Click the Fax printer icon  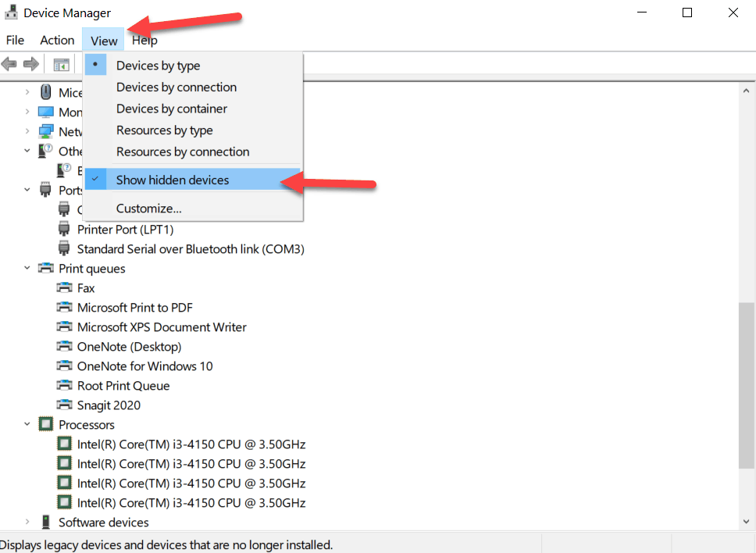coord(65,288)
